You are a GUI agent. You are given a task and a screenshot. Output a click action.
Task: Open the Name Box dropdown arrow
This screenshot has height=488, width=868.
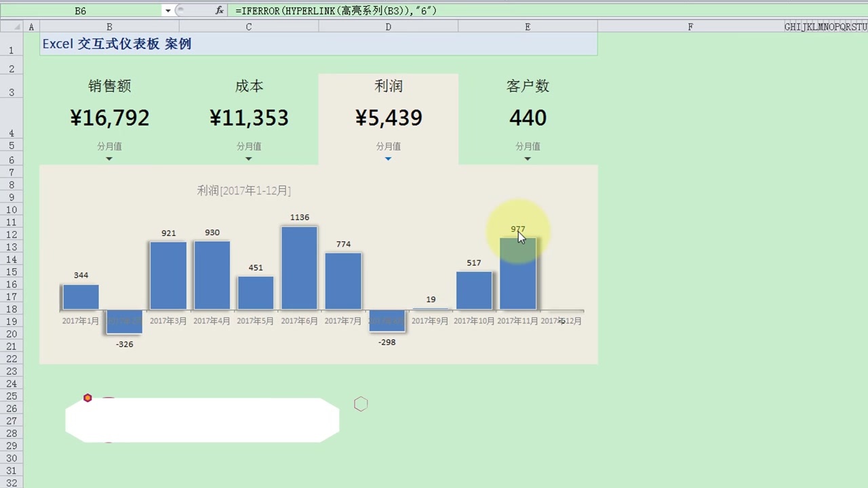167,11
